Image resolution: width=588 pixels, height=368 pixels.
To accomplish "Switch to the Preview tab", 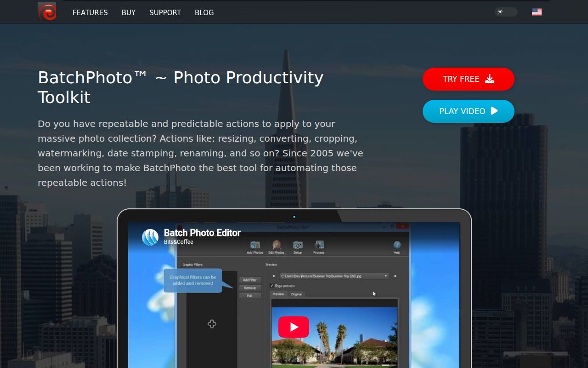I will click(x=278, y=294).
